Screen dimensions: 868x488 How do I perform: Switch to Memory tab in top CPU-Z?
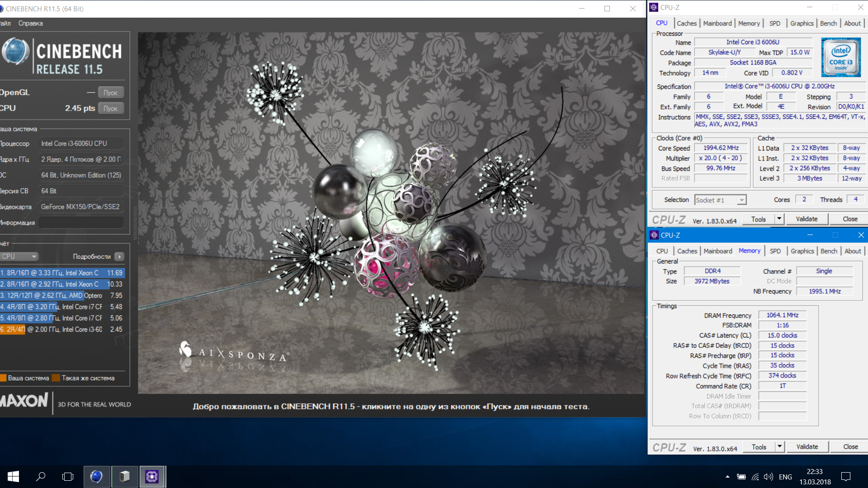[749, 23]
